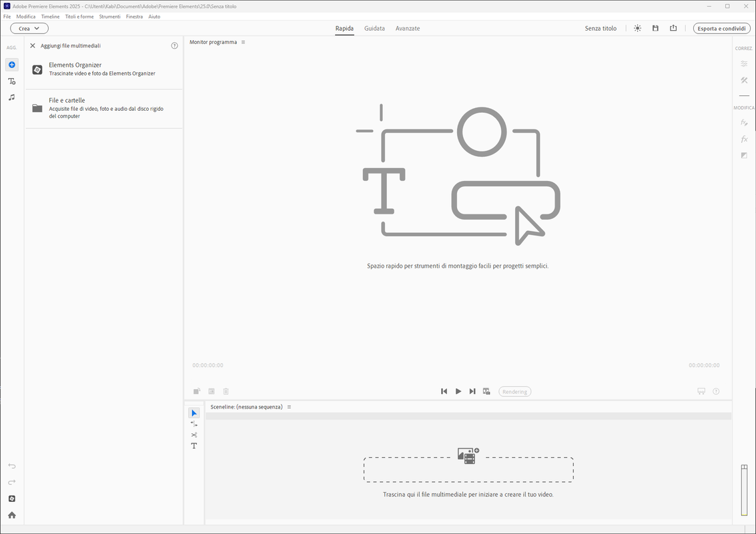The height and width of the screenshot is (534, 756).
Task: Click the share upload icon next to save
Action: 673,29
